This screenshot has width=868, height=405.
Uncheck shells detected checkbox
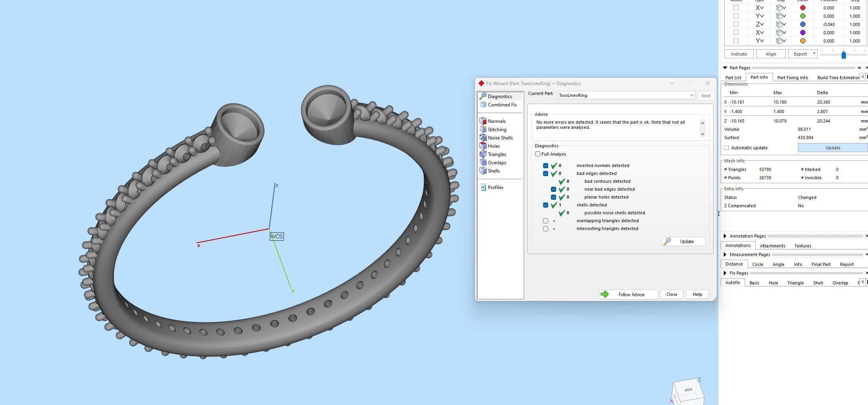[x=545, y=205]
